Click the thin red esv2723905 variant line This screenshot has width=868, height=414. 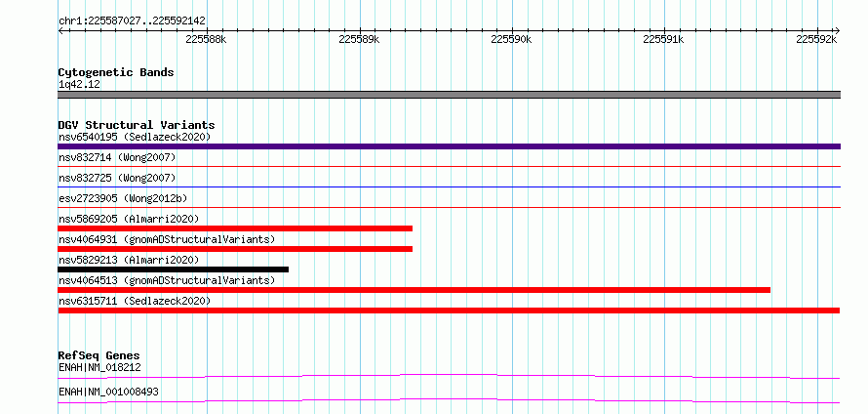tap(449, 207)
